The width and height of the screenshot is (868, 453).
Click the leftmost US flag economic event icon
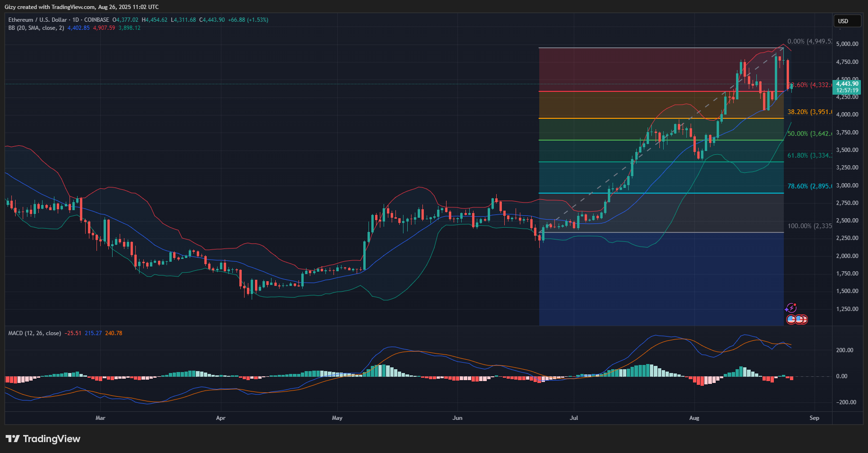click(x=791, y=320)
